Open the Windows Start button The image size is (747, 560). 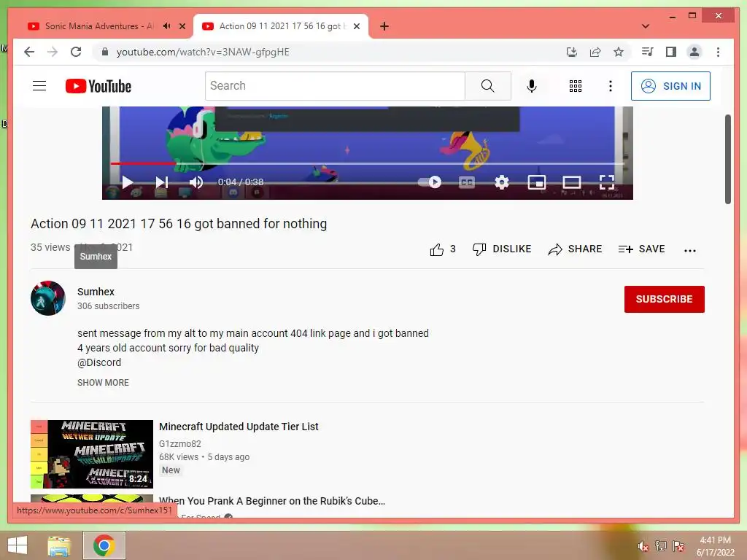pyautogui.click(x=18, y=545)
